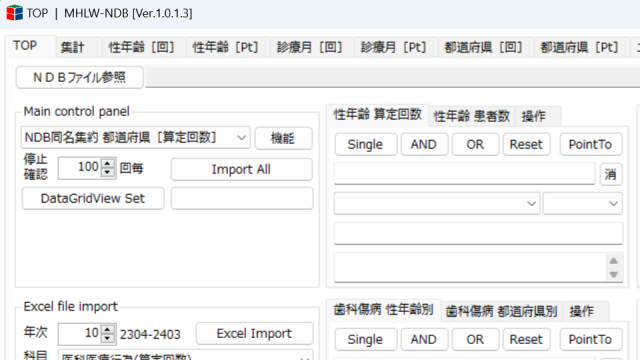
Task: Increase the 停止確認 count with up arrow
Action: [x=108, y=163]
